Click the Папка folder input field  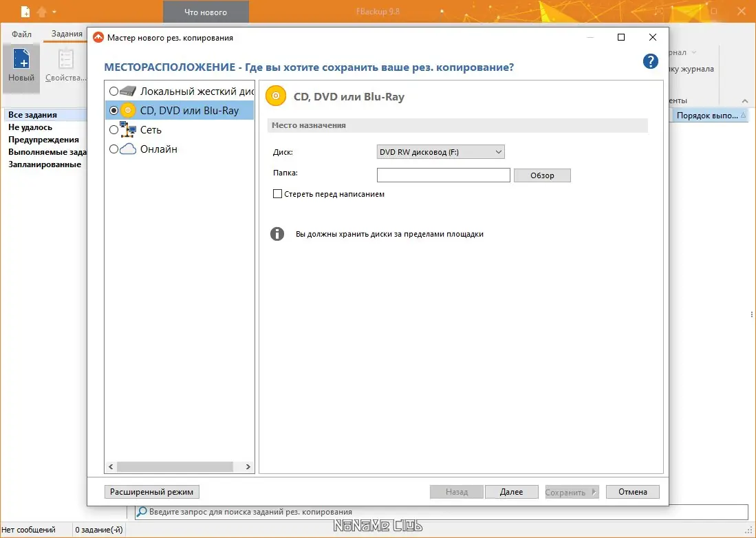443,175
